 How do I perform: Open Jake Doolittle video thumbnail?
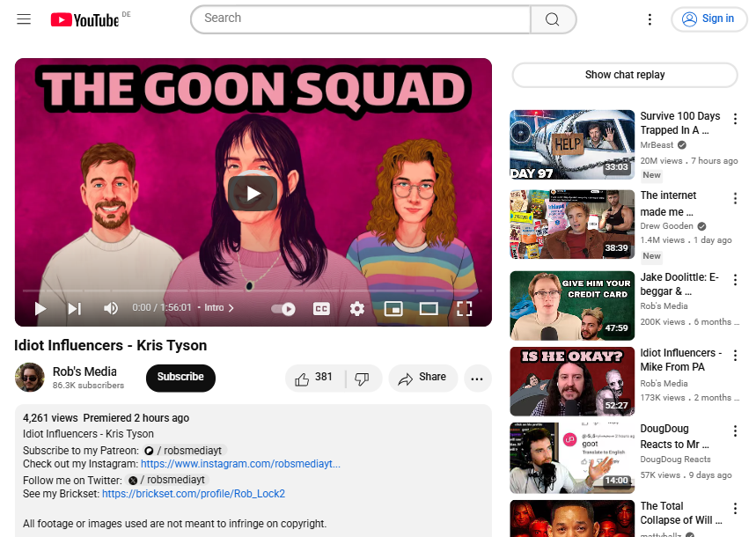tap(572, 305)
